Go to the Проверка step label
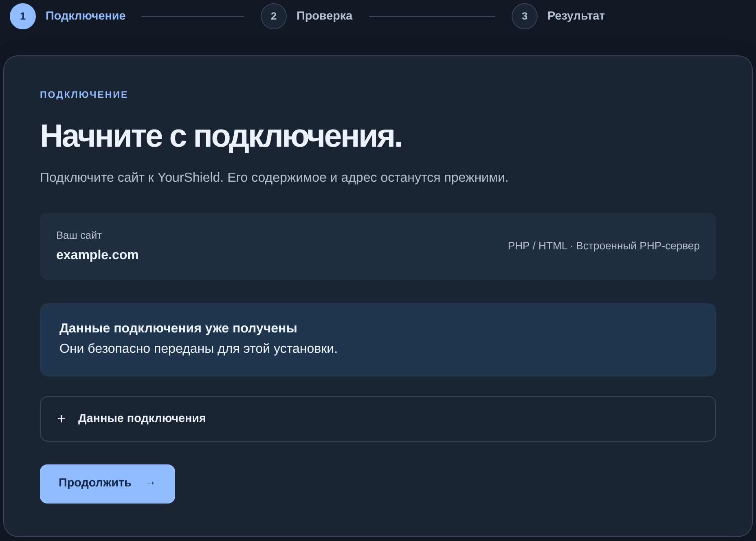 click(324, 16)
